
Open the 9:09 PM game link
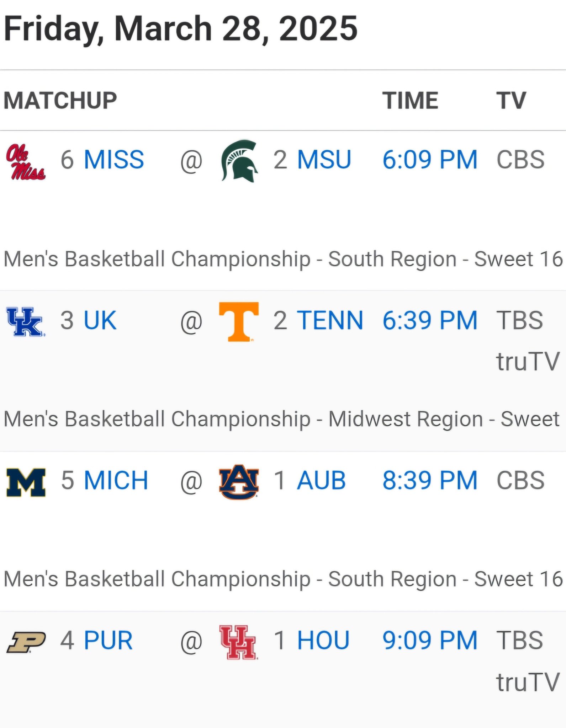tap(430, 641)
